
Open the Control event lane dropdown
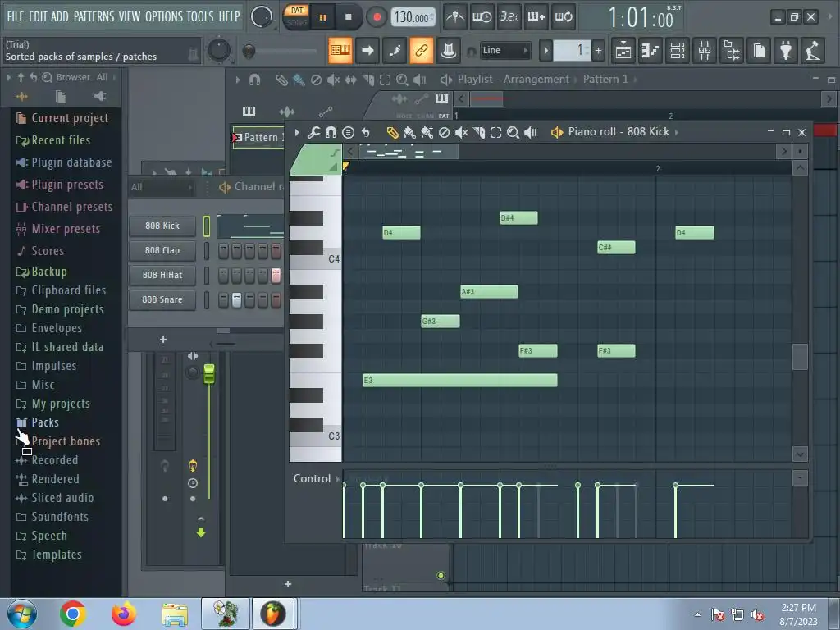(x=316, y=478)
